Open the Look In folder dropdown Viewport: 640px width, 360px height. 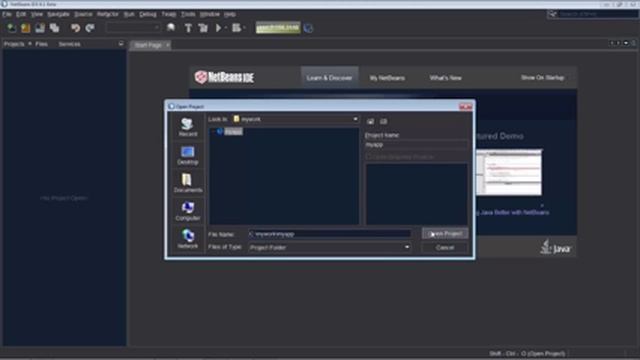[355, 119]
